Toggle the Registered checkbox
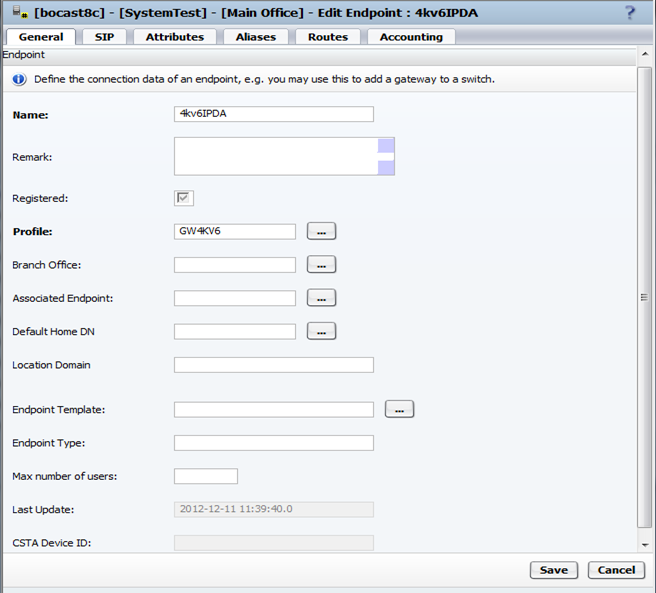The height and width of the screenshot is (593, 656). pyautogui.click(x=184, y=198)
